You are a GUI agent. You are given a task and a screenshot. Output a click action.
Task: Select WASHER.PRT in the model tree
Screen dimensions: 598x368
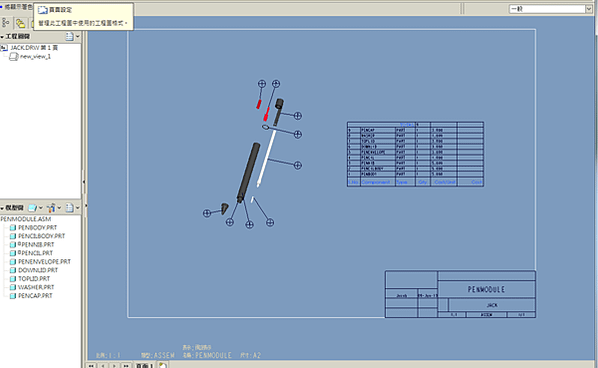coord(36,287)
